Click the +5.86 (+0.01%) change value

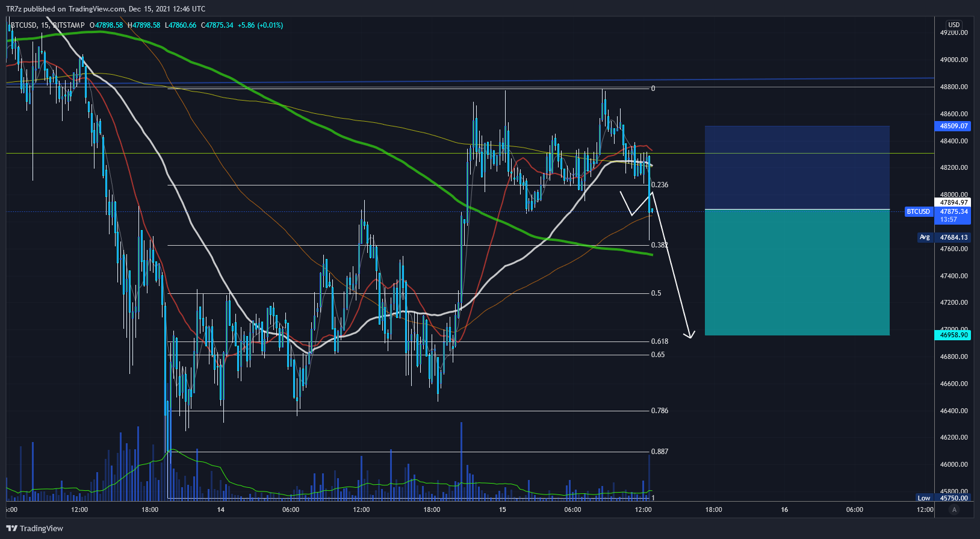[260, 25]
